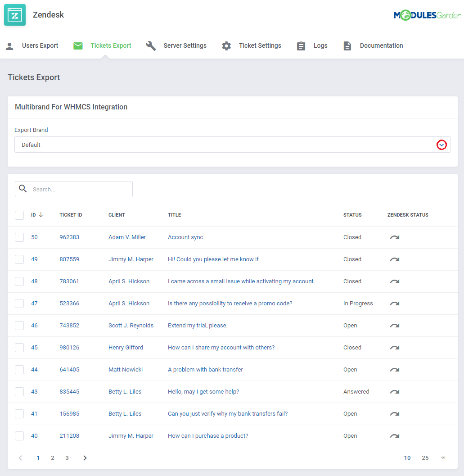This screenshot has width=464, height=476.
Task: Click Answered status of ticket 43
Action: coord(356,392)
